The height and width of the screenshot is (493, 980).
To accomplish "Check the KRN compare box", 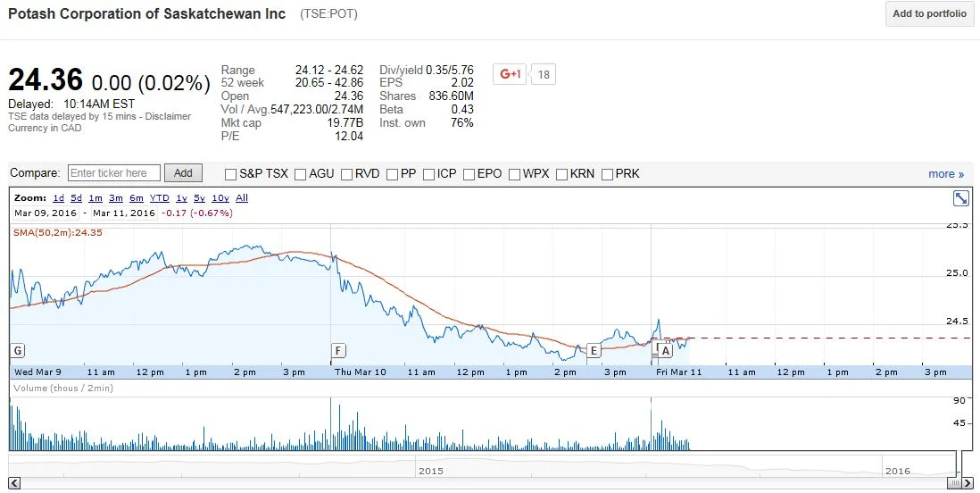I will tap(562, 174).
